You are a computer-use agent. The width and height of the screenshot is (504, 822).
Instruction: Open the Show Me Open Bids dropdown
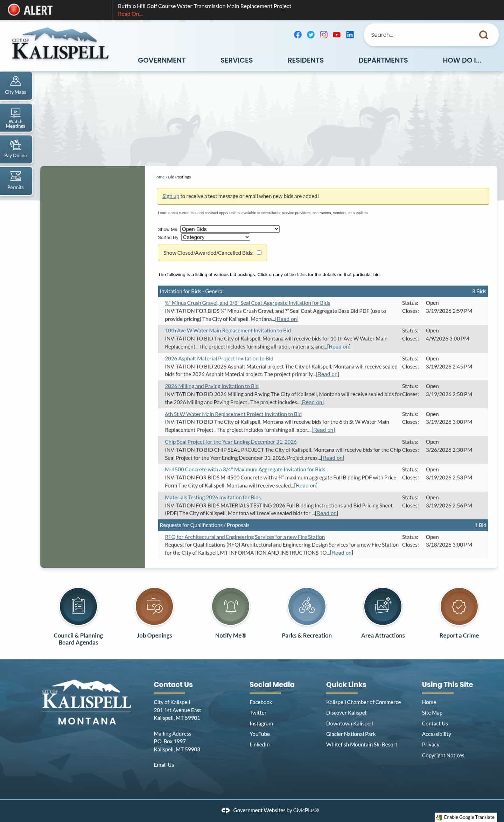(230, 229)
